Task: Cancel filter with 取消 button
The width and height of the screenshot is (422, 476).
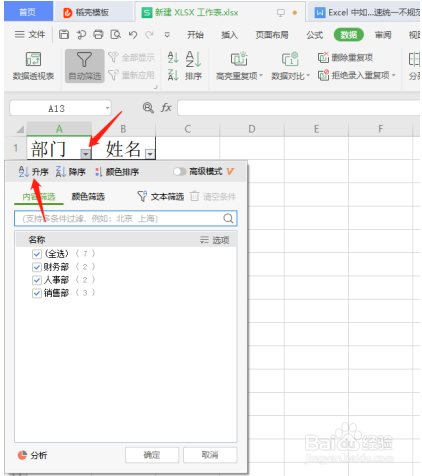Action: (210, 455)
